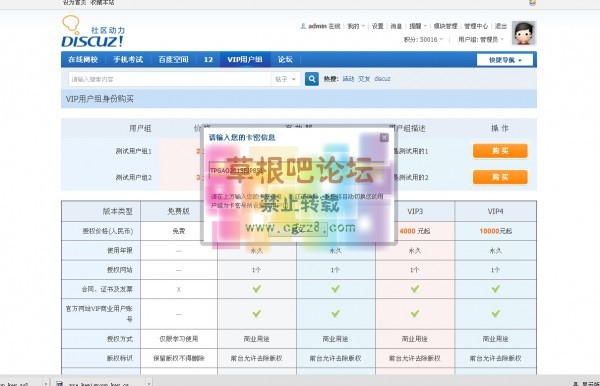
Task: Open the 在线网校 nav tab
Action: 83,60
